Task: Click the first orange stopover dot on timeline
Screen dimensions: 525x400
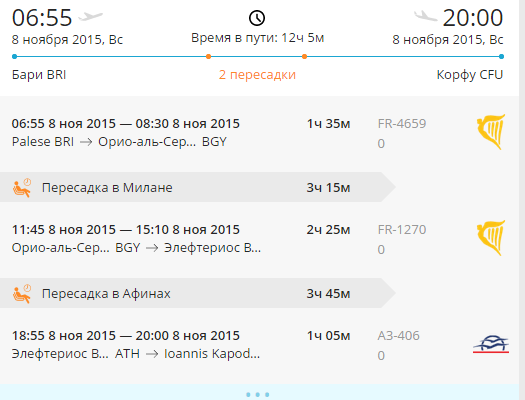Action: 208,57
